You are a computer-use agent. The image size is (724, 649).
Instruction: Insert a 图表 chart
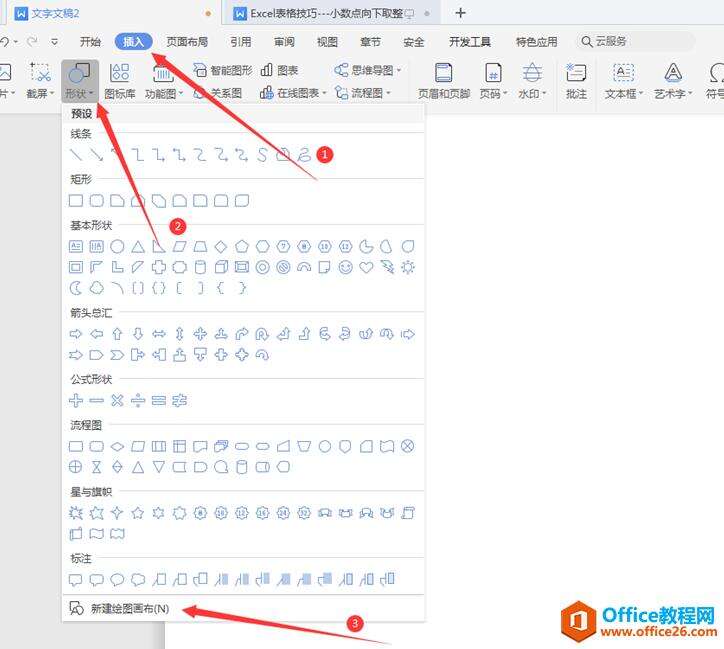tap(279, 70)
